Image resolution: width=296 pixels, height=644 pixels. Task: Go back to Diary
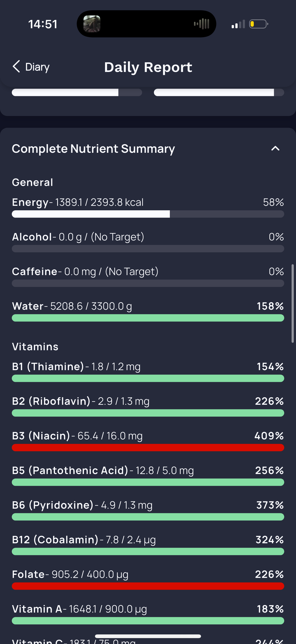coord(31,67)
